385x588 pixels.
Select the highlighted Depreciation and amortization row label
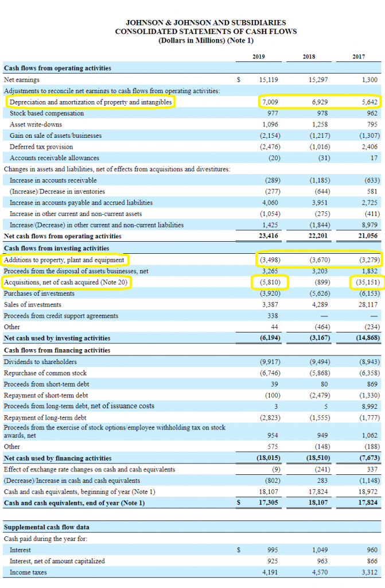click(91, 102)
